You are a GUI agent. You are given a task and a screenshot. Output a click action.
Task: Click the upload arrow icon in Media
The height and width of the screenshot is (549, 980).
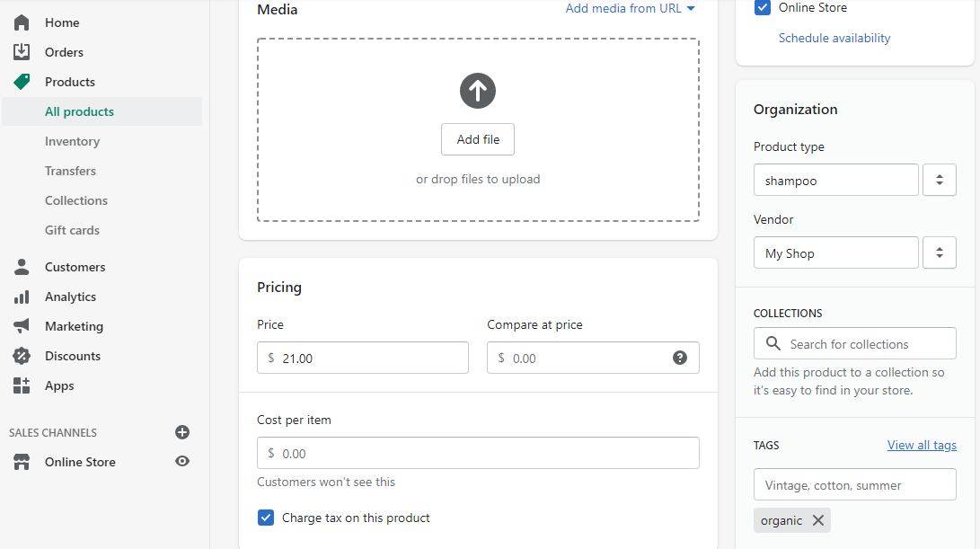[478, 91]
